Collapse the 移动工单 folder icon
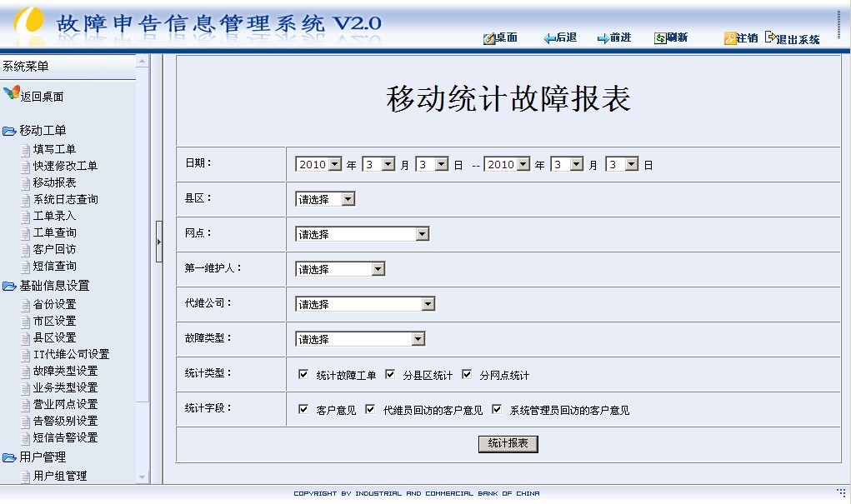This screenshot has height=504, width=851. click(9, 131)
